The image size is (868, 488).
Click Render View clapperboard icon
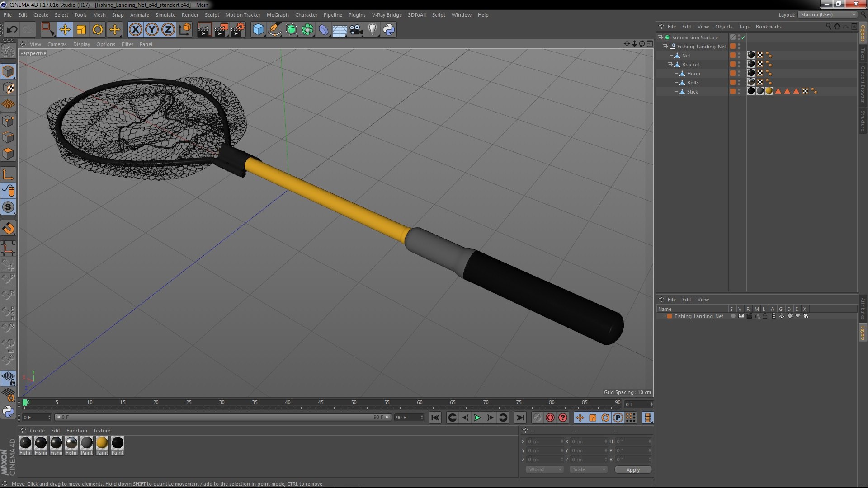coord(204,30)
